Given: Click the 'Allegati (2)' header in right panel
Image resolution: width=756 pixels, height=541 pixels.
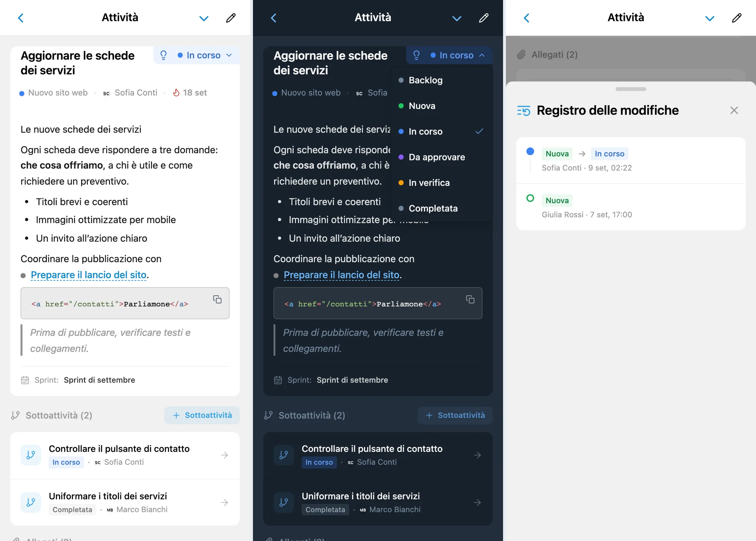Looking at the screenshot, I should click(x=554, y=55).
